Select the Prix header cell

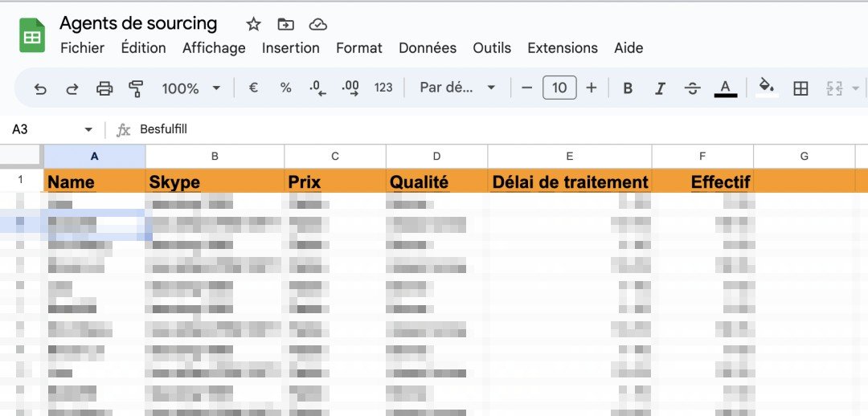point(335,181)
